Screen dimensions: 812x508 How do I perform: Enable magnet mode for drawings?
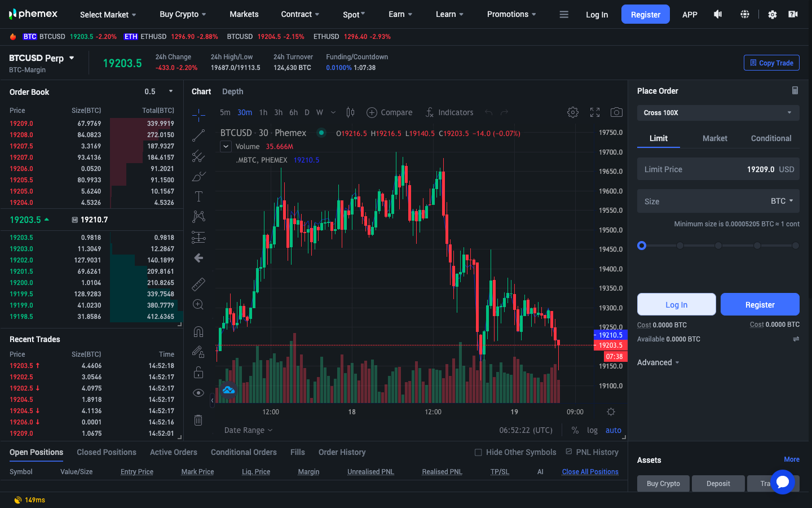(198, 331)
